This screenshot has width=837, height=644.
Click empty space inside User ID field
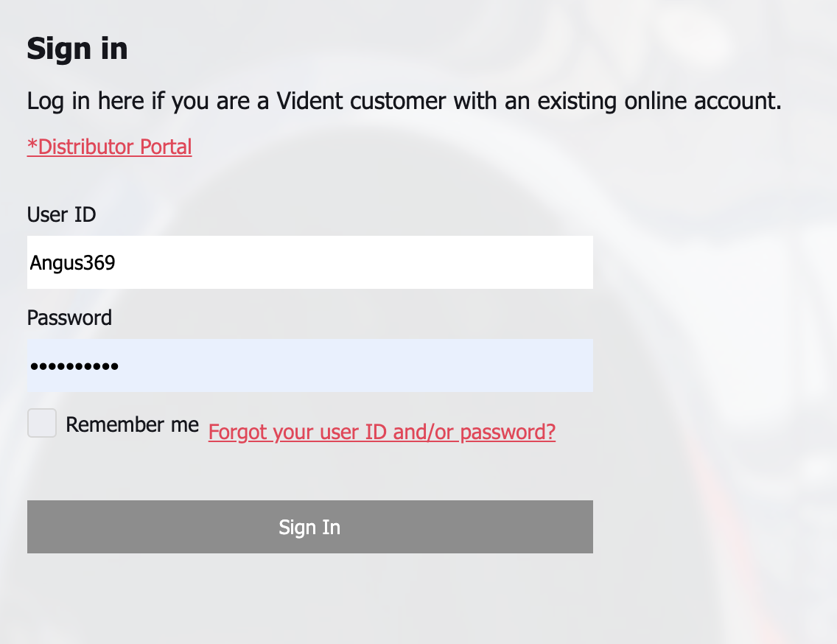352,262
